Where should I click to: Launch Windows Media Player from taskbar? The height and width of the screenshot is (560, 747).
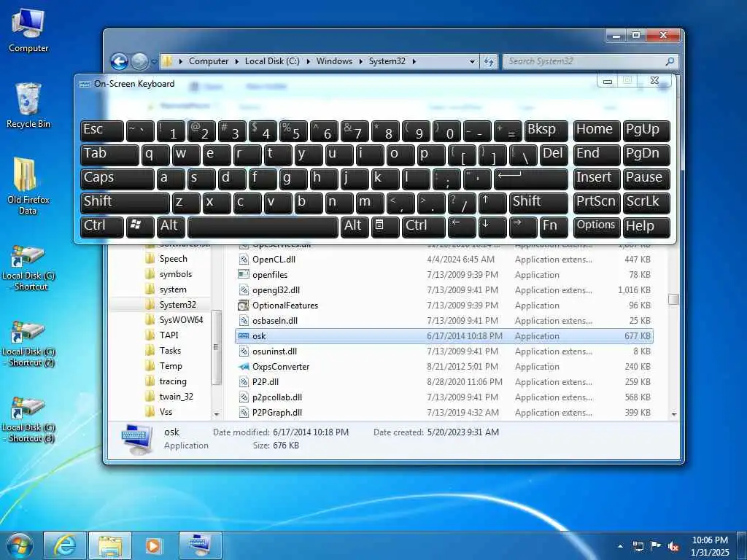(x=153, y=545)
